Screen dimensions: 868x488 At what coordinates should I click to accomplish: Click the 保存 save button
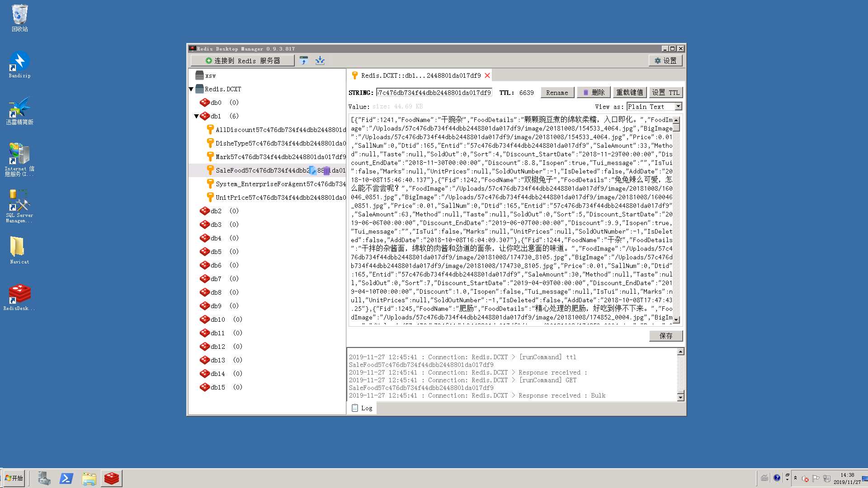[666, 336]
